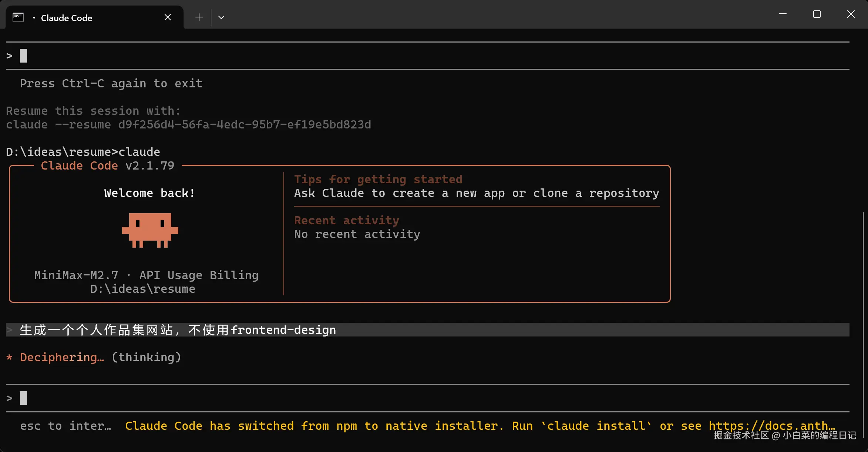Maximize the terminal window
Image resolution: width=868 pixels, height=452 pixels.
pos(817,14)
